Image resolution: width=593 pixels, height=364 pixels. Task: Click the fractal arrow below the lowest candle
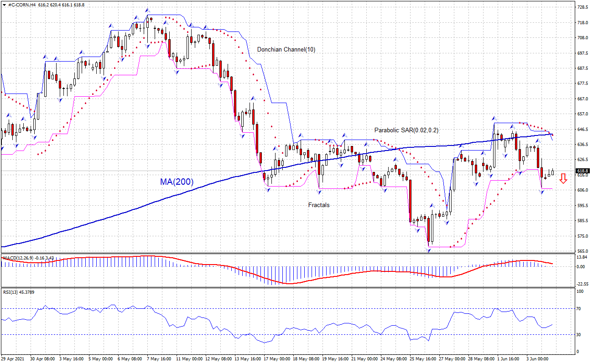click(x=429, y=250)
